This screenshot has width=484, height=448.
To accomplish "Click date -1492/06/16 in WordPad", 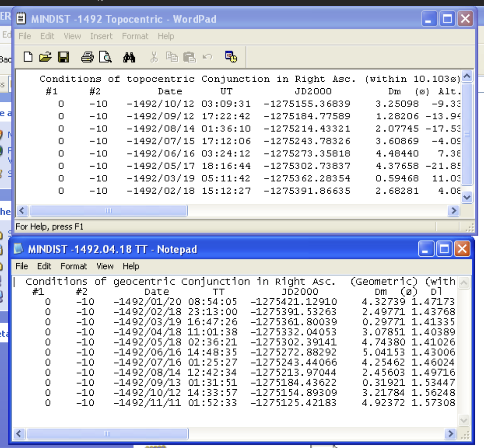I will point(160,154).
